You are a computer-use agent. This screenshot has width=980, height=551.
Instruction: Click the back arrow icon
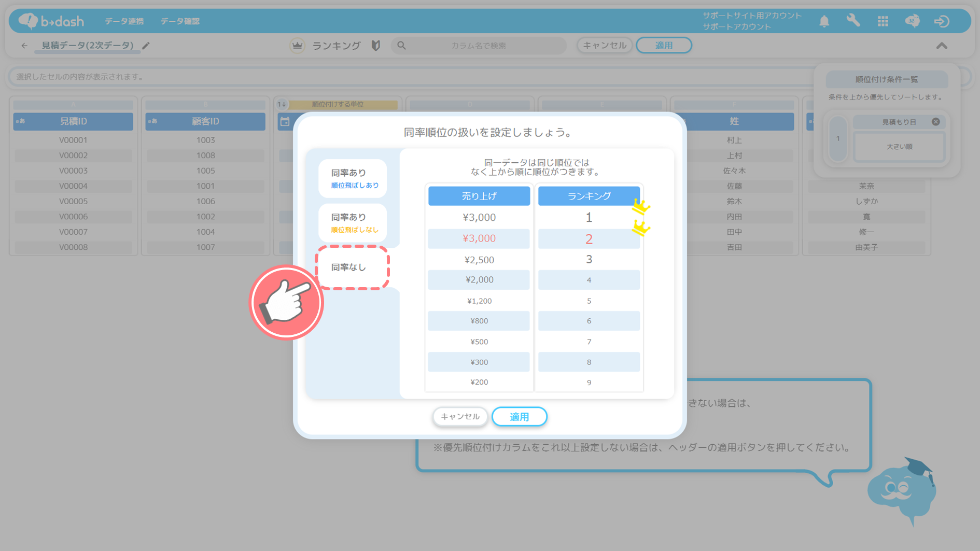coord(24,46)
